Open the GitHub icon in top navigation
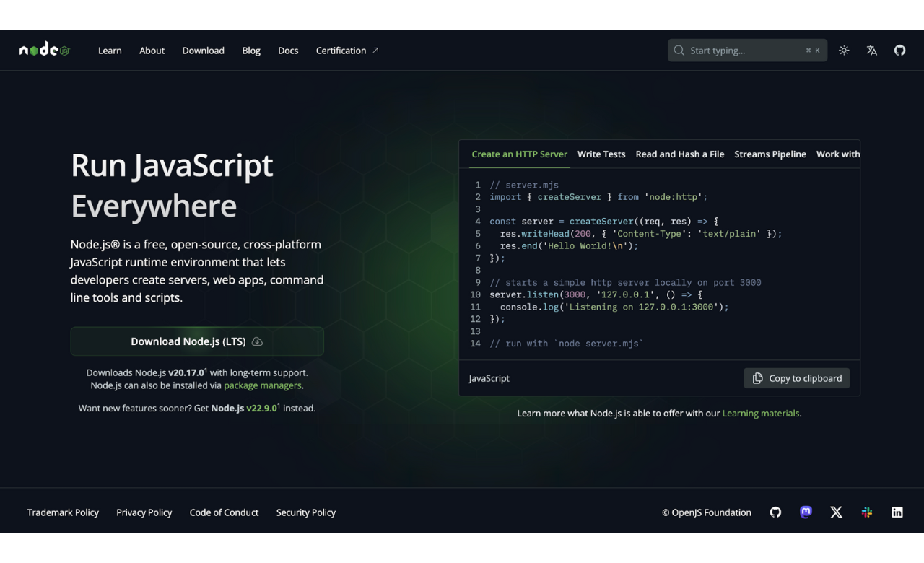The image size is (924, 563). tap(899, 51)
